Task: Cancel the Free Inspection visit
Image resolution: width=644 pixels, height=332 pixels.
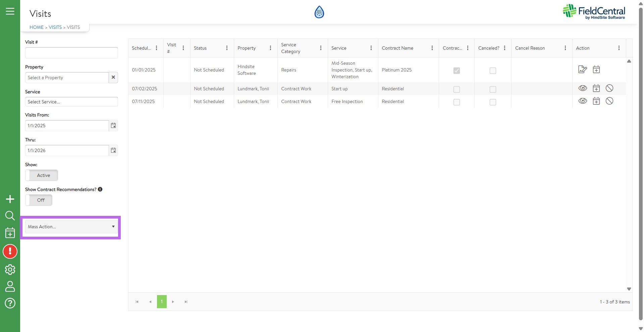Action: (609, 101)
